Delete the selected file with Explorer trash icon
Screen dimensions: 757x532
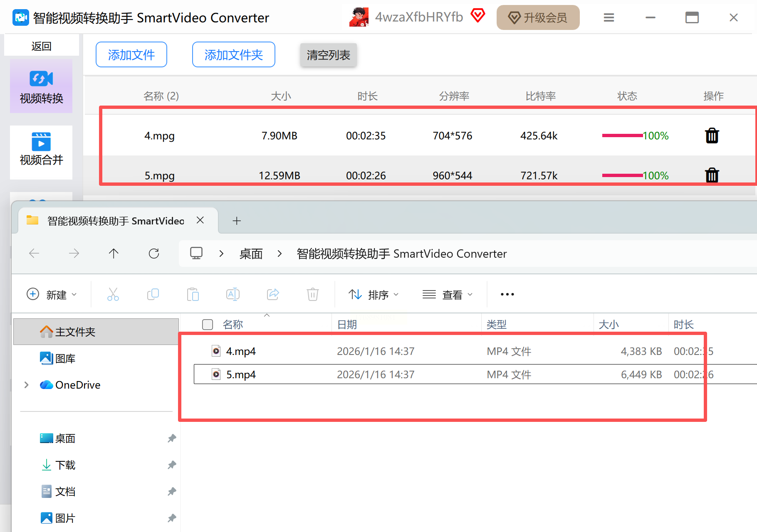coord(313,294)
